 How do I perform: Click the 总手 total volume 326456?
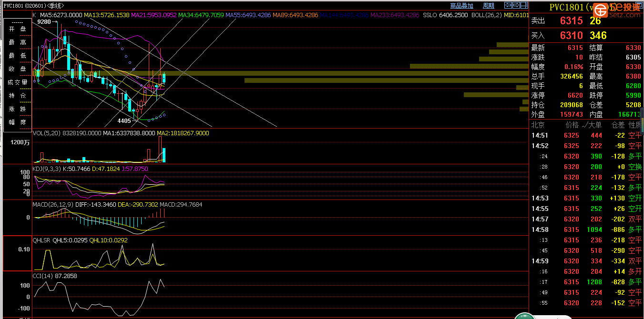tap(571, 76)
